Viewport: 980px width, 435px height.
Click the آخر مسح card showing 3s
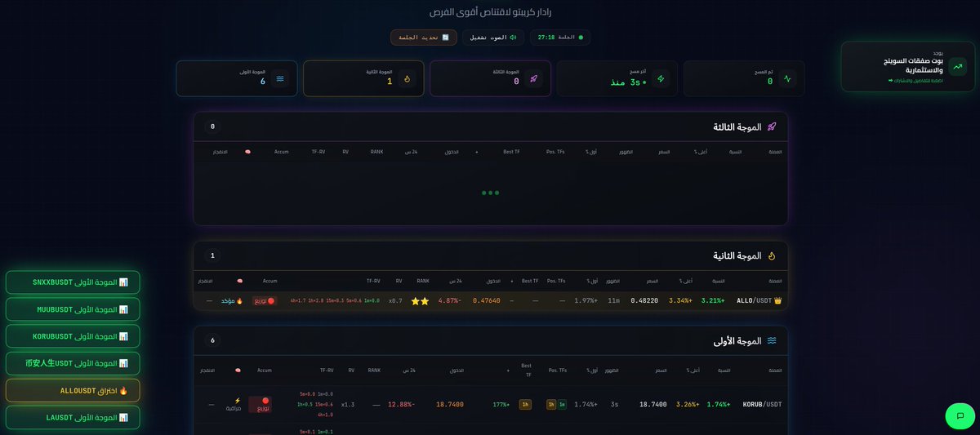pos(617,78)
